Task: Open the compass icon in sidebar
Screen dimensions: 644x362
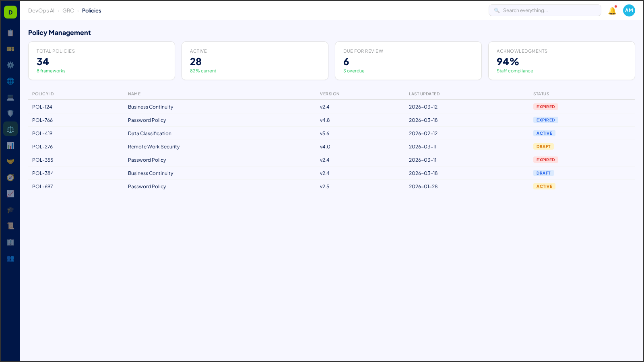Action: 10,177
